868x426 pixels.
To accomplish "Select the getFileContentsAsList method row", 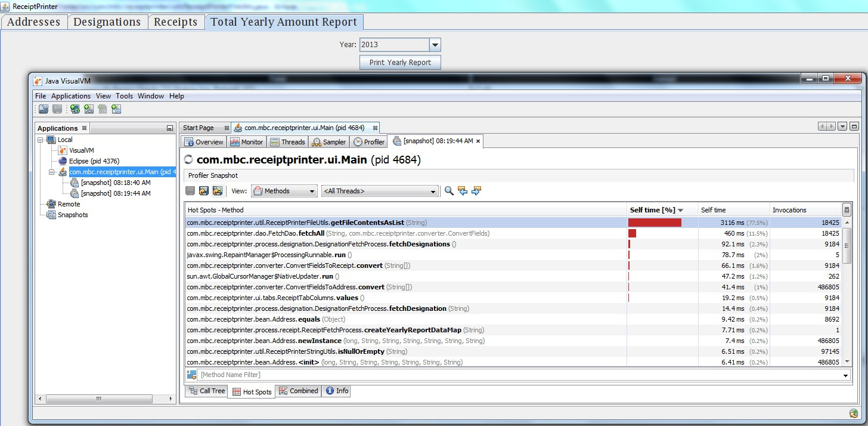I will [513, 223].
